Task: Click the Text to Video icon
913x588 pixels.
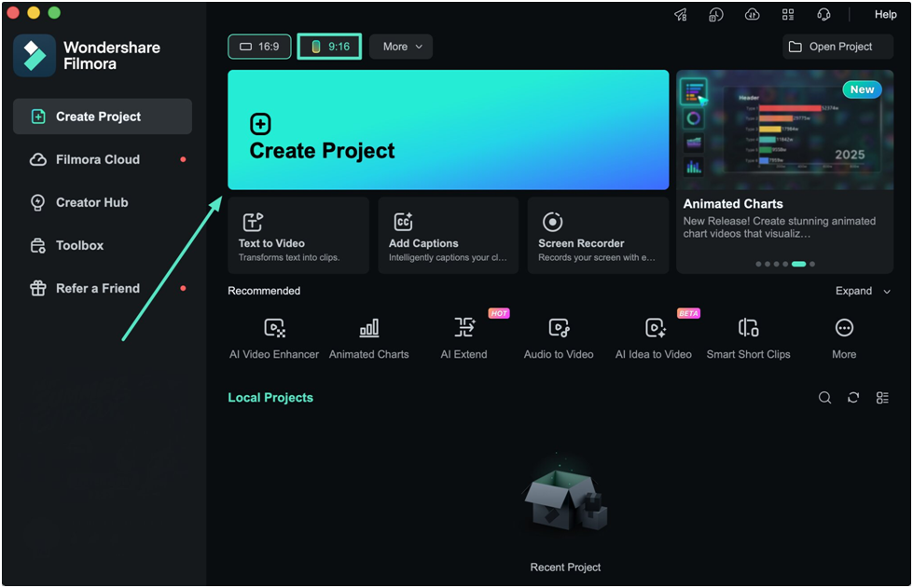Action: click(x=252, y=222)
